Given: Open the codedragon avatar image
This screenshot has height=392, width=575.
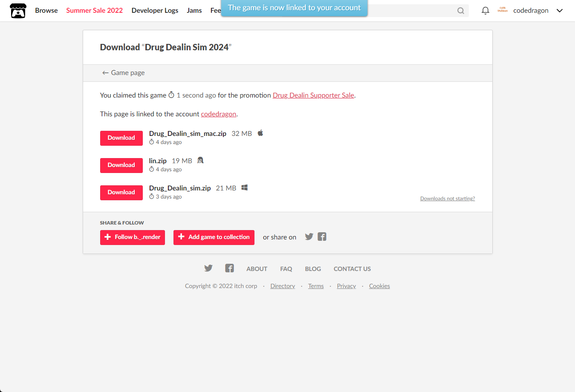Looking at the screenshot, I should 503,10.
